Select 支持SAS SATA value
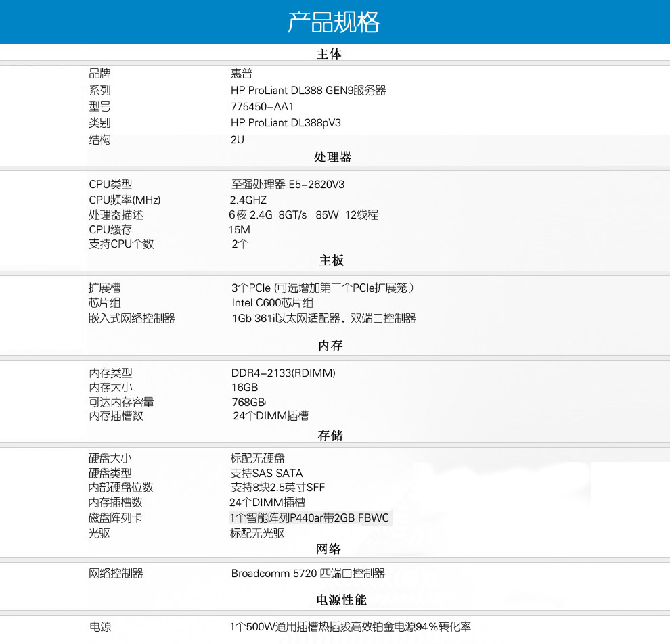The image size is (670, 644). point(267,473)
